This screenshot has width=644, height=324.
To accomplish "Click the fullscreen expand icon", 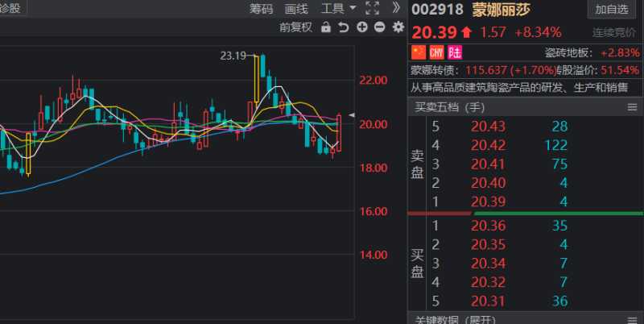I will point(372,9).
